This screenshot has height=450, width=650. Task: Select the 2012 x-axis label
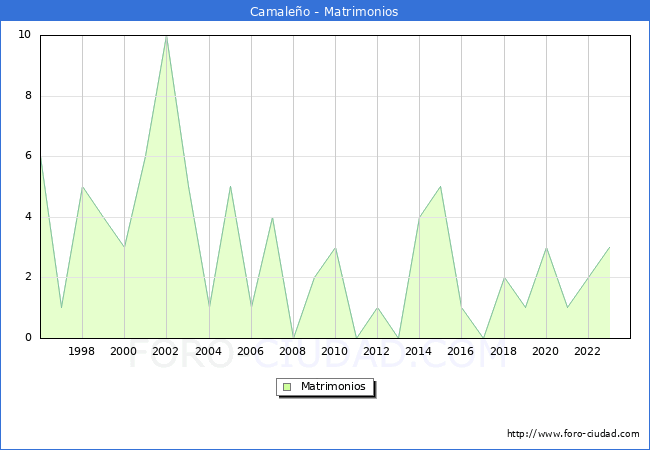(376, 351)
